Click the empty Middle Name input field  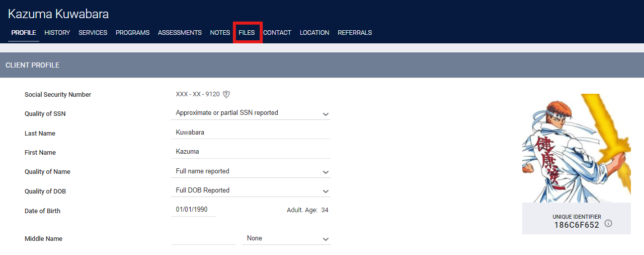tap(203, 238)
